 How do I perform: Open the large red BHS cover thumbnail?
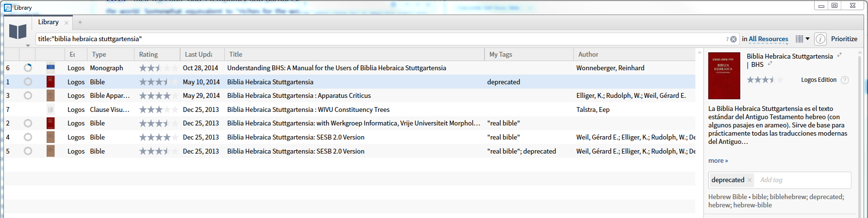tap(724, 76)
